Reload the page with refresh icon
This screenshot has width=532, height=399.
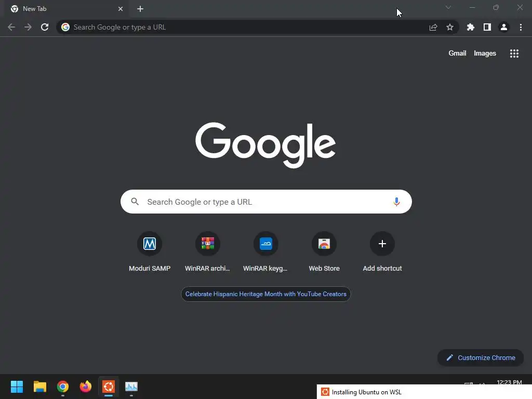coord(45,27)
